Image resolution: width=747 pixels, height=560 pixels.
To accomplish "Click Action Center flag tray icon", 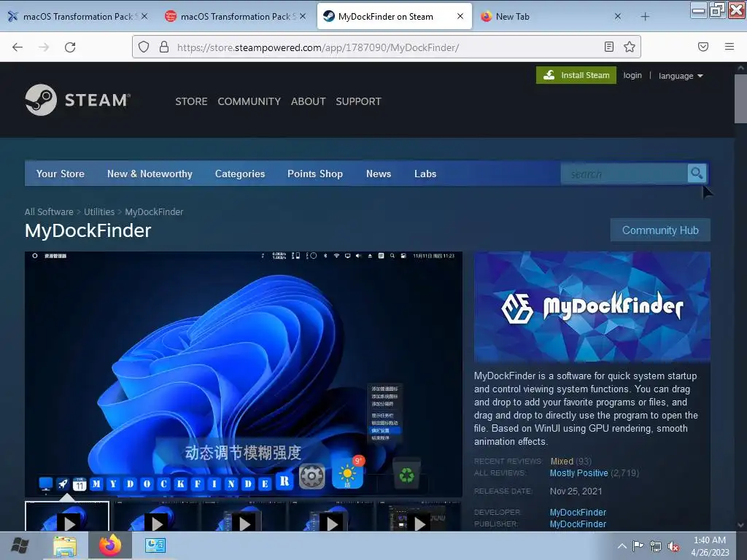I will click(638, 546).
